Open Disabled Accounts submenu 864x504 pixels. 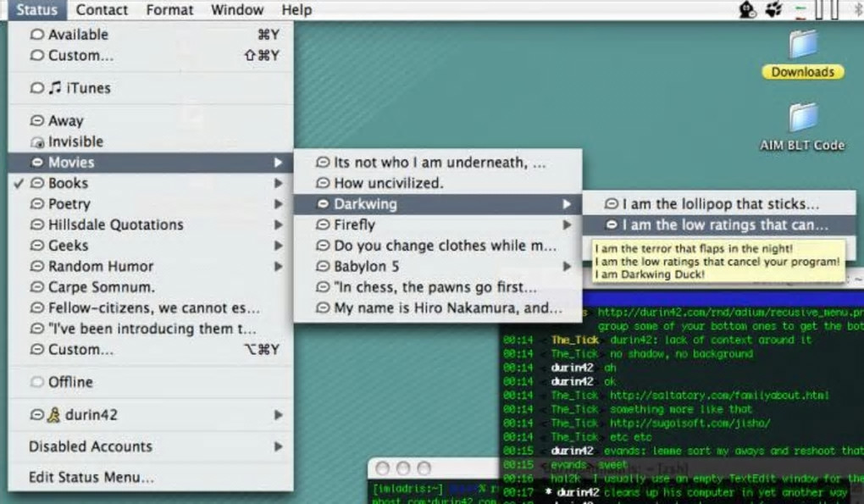coord(151,446)
